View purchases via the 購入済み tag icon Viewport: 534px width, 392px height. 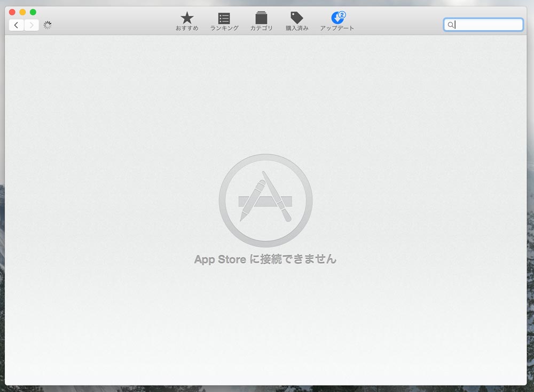297,17
